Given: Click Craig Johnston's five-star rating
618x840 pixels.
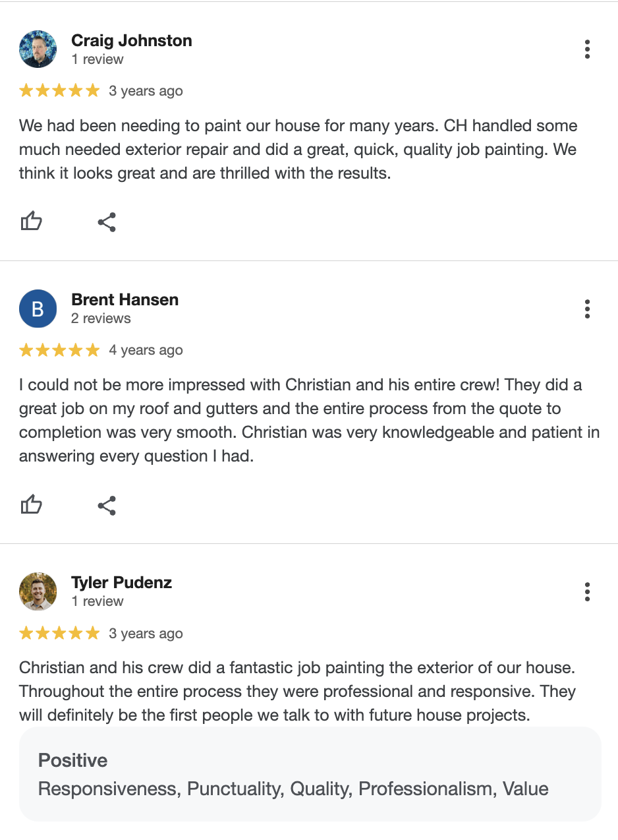Looking at the screenshot, I should click(x=59, y=91).
